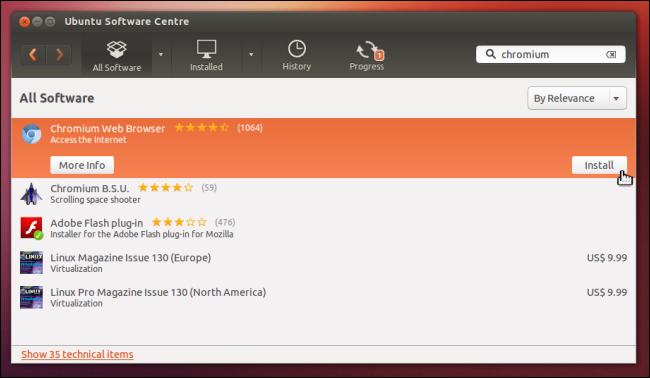Select the Chromium B.S.U. entry
Screen dimensions: 650x378
click(323, 194)
